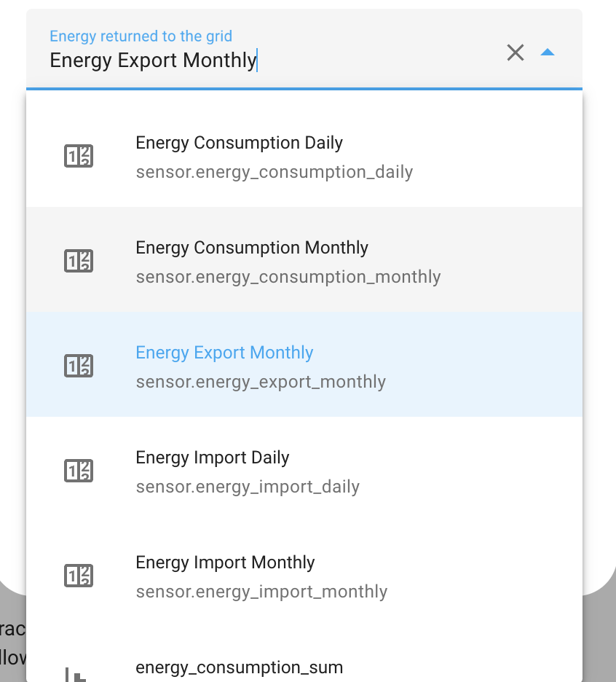Click the counter icon beside Energy Consumption Daily
This screenshot has height=682, width=616.
tap(79, 155)
